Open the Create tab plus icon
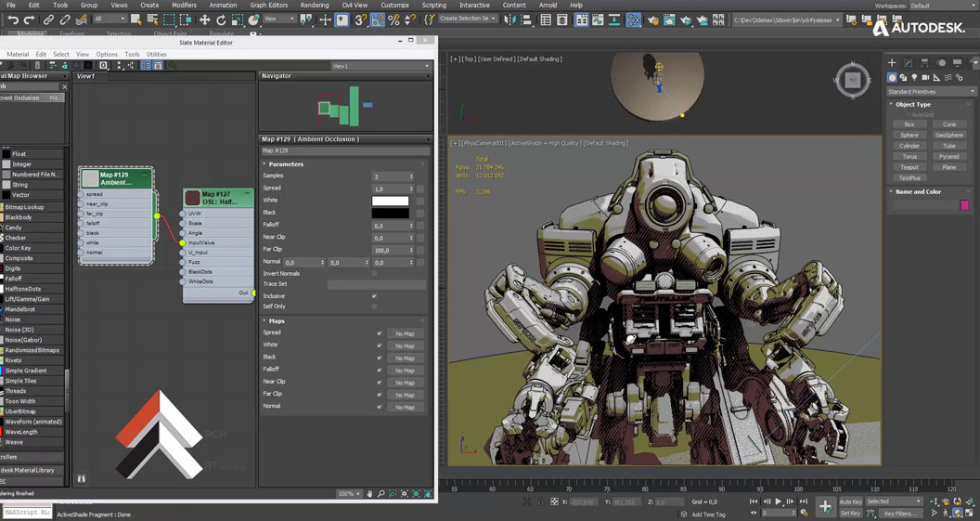 [x=892, y=63]
